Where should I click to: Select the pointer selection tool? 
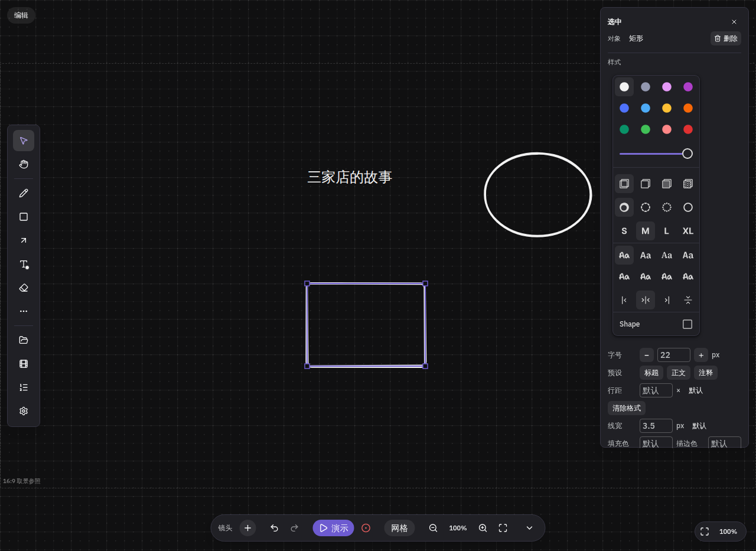point(24,141)
